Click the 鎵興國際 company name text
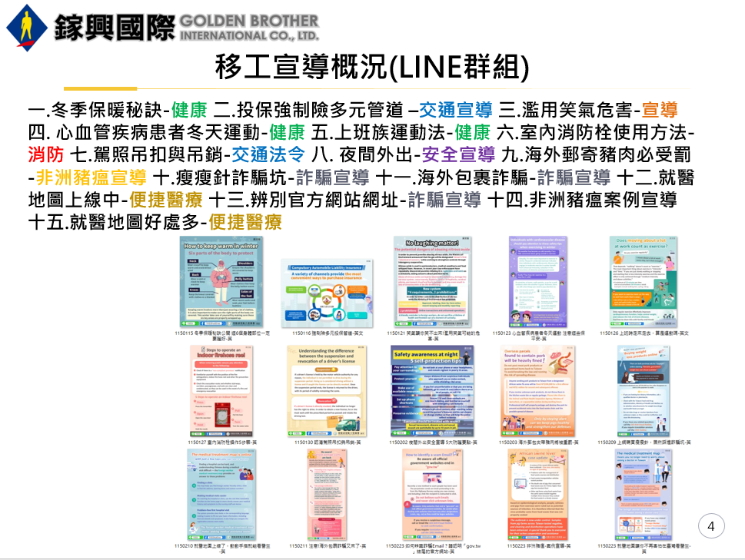745x560 pixels. pyautogui.click(x=114, y=28)
